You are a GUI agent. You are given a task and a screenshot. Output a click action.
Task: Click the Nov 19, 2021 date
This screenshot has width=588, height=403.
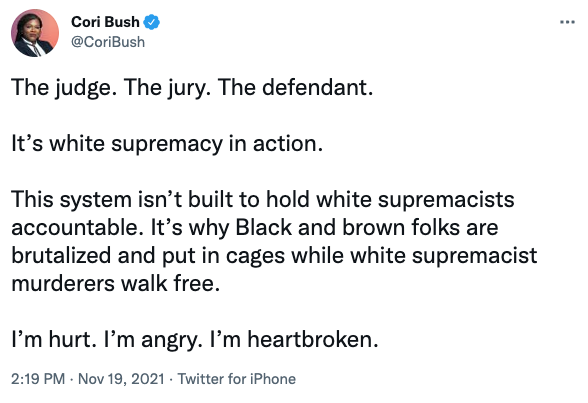pyautogui.click(x=121, y=379)
